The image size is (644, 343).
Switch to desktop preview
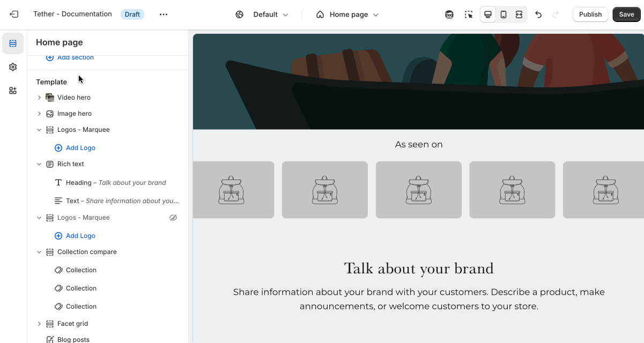click(488, 14)
